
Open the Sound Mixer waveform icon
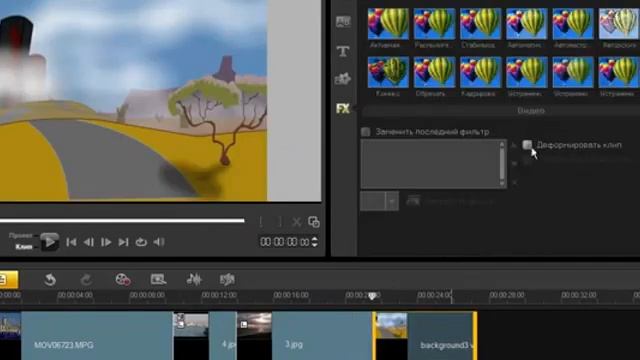coord(194,280)
